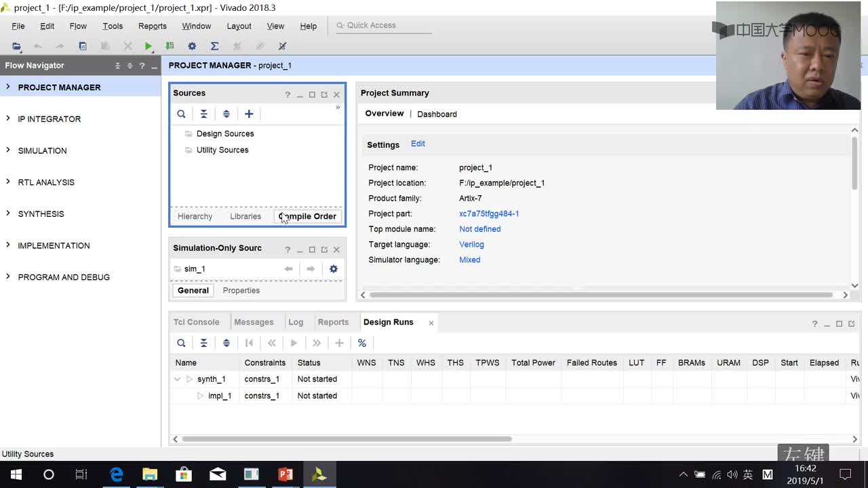Open the Reports menu
The image size is (868, 488).
(x=153, y=26)
